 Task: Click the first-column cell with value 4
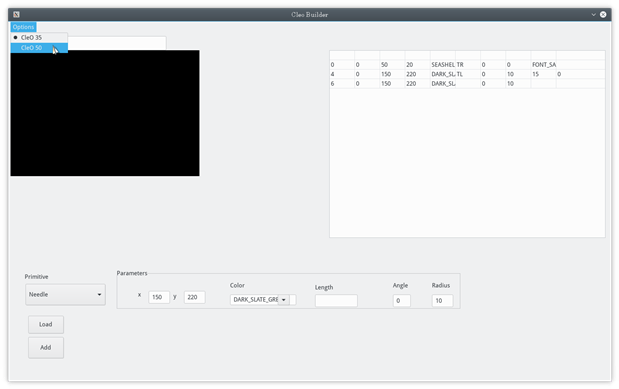342,74
